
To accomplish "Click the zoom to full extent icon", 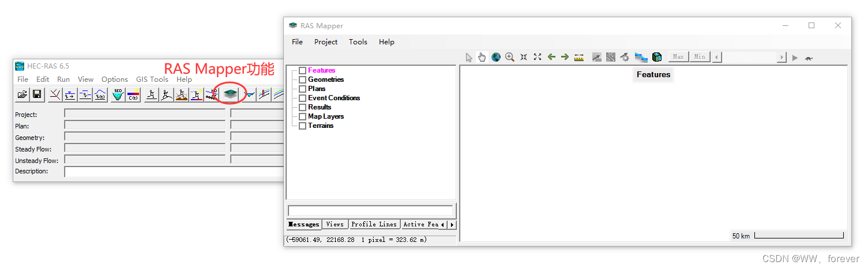I will point(538,57).
